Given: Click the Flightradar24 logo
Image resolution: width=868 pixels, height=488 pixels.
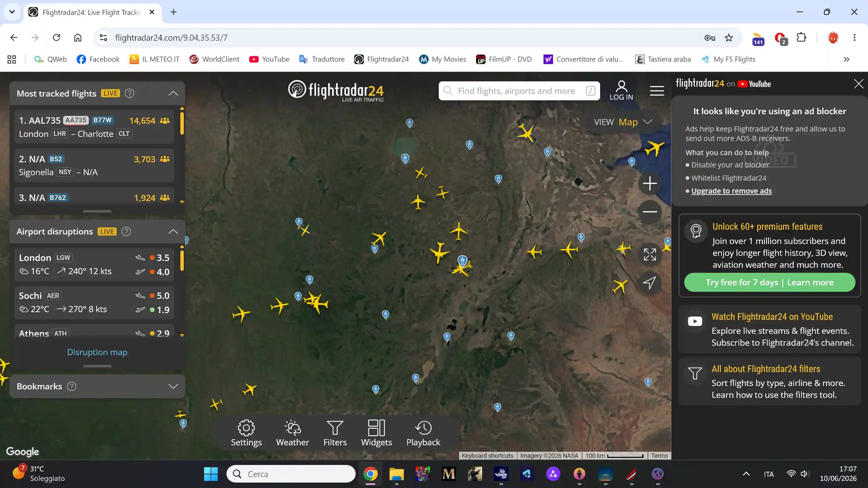Looking at the screenshot, I should [x=336, y=91].
